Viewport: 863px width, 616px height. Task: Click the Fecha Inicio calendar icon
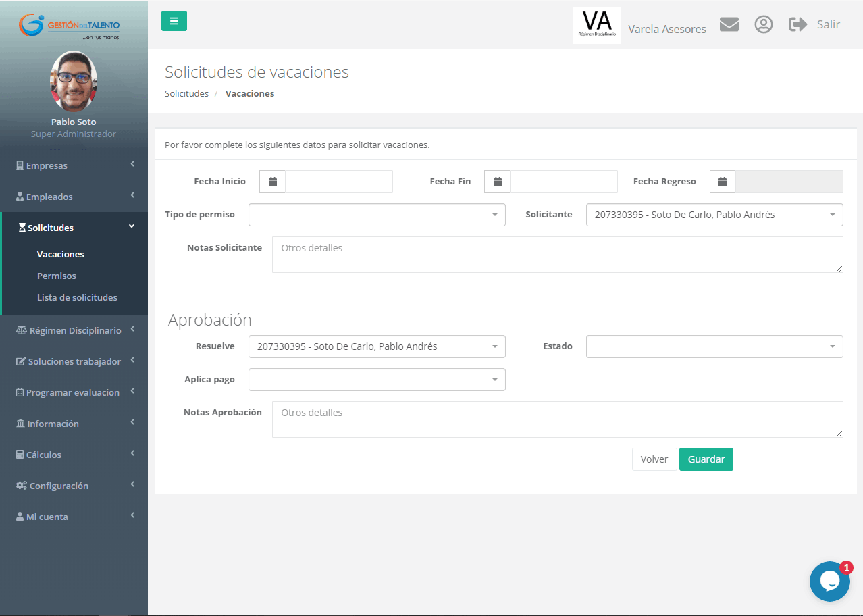pos(273,182)
